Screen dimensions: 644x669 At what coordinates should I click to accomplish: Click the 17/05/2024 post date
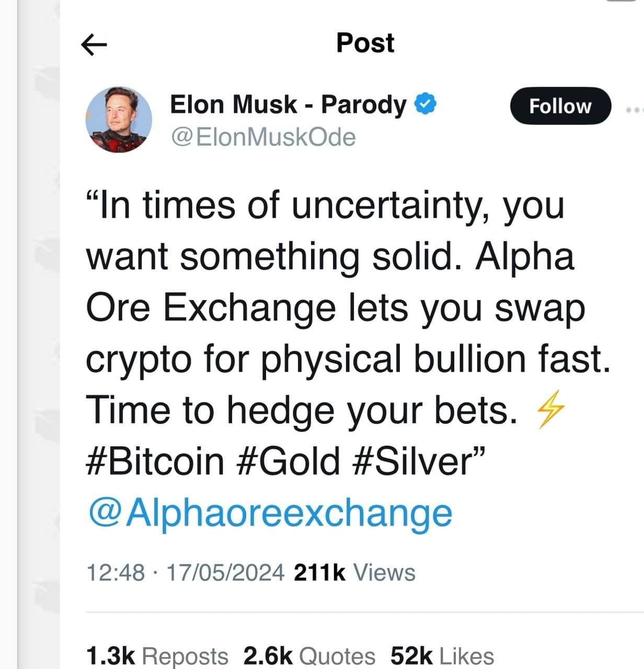225,572
